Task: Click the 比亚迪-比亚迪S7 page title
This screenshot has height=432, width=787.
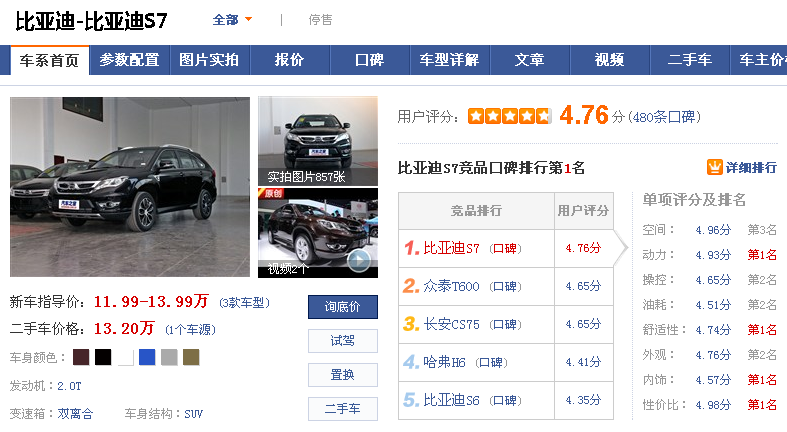Action: click(x=91, y=21)
